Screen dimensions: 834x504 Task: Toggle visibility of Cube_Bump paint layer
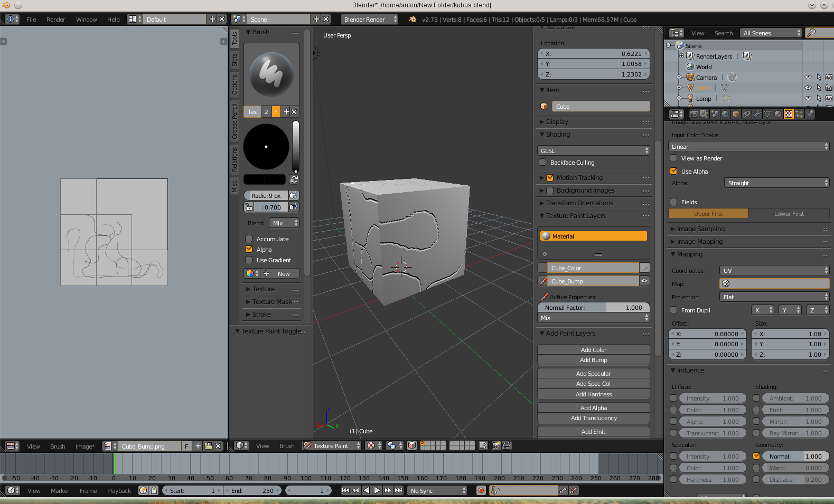click(644, 281)
